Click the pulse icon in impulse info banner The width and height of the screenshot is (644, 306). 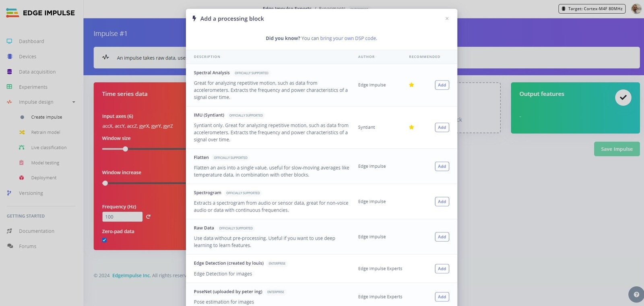[105, 58]
